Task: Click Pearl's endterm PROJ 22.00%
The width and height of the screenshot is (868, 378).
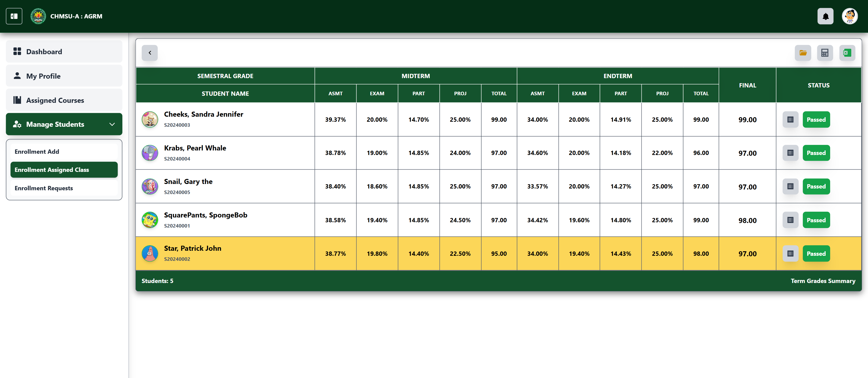Action: click(662, 153)
